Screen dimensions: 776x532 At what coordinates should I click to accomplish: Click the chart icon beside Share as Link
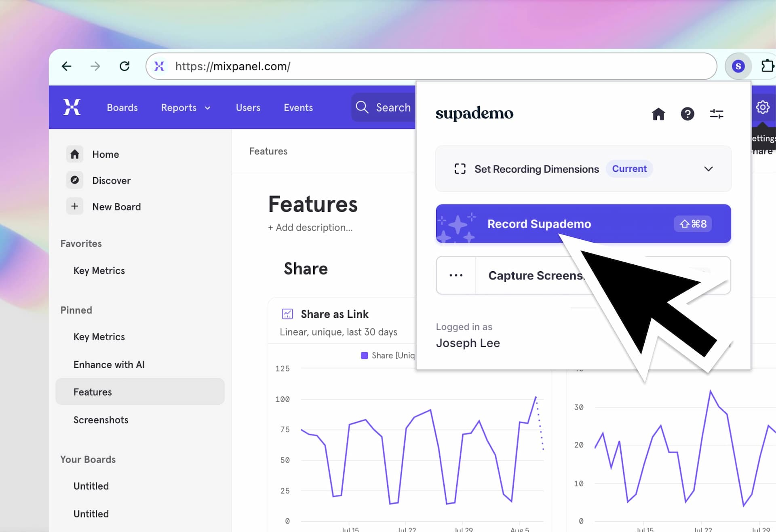pyautogui.click(x=287, y=314)
